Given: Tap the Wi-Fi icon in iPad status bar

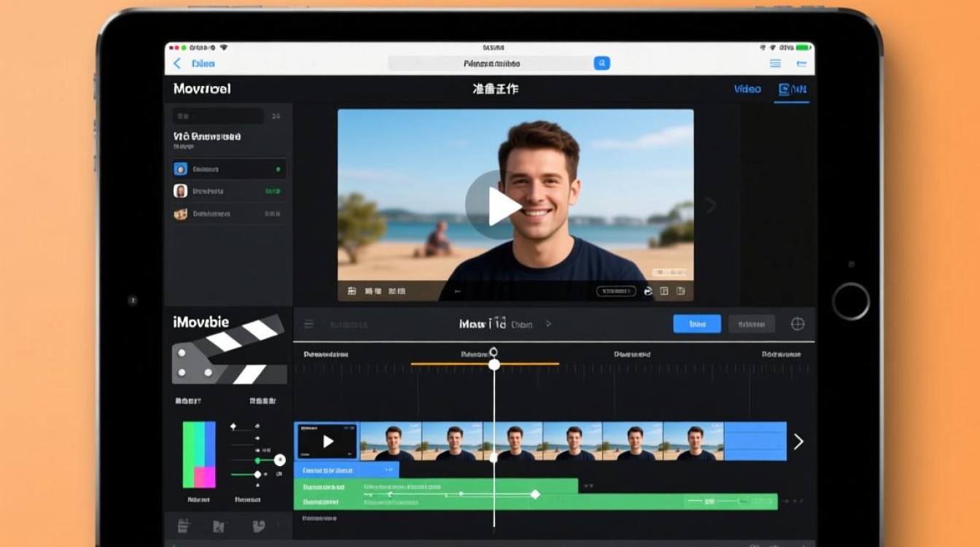Looking at the screenshot, I should click(223, 47).
